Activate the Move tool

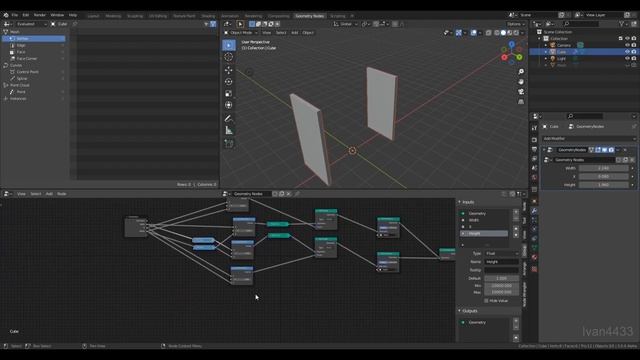pos(229,70)
